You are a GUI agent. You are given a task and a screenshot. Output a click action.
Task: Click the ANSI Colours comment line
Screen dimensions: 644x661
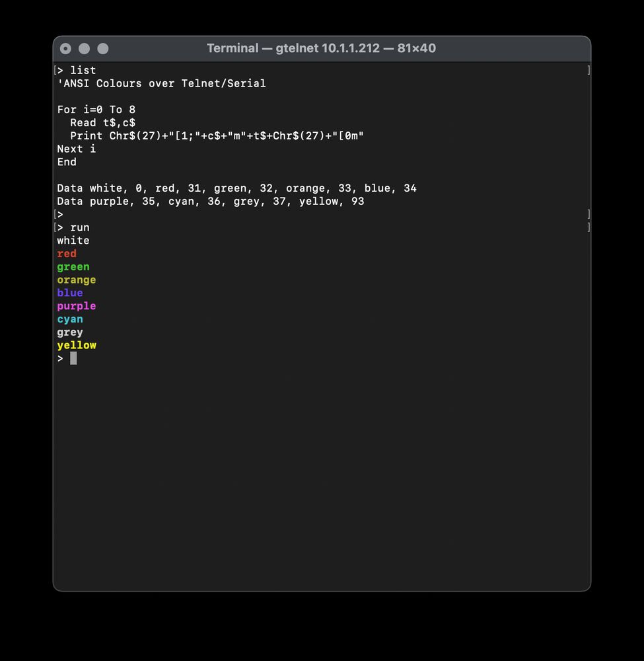point(161,83)
